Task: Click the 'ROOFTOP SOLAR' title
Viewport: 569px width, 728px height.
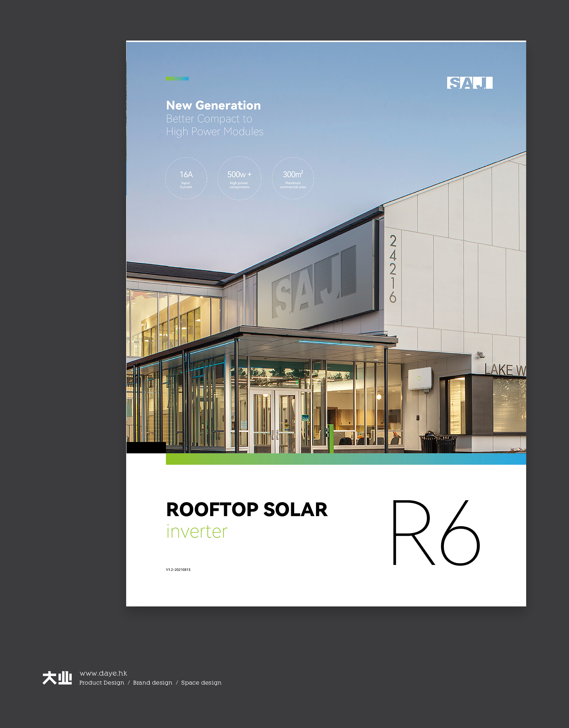Action: tap(247, 510)
